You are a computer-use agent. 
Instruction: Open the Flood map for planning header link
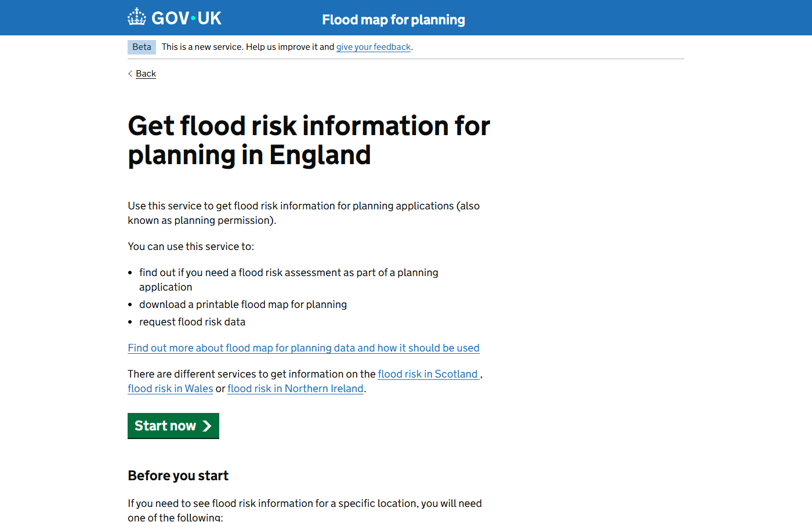coord(393,20)
